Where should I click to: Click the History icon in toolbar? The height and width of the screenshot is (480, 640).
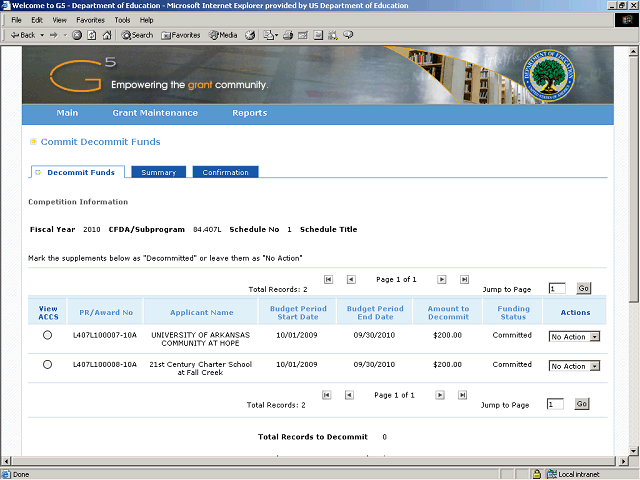(x=250, y=35)
